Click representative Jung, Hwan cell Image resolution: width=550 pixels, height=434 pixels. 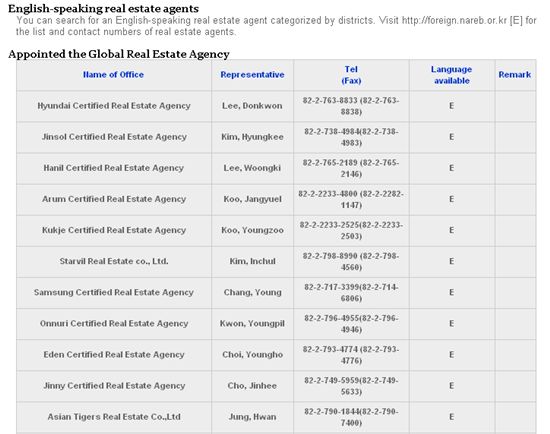[x=252, y=417]
